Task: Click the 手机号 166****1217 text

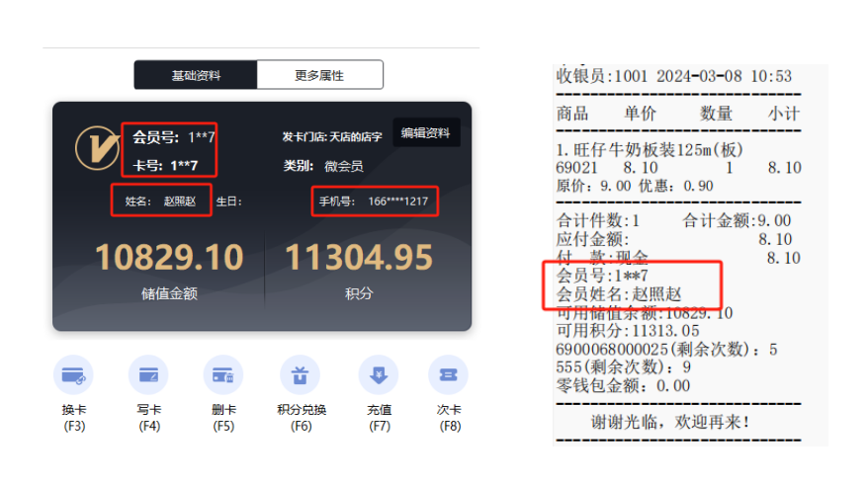Action: 374,202
